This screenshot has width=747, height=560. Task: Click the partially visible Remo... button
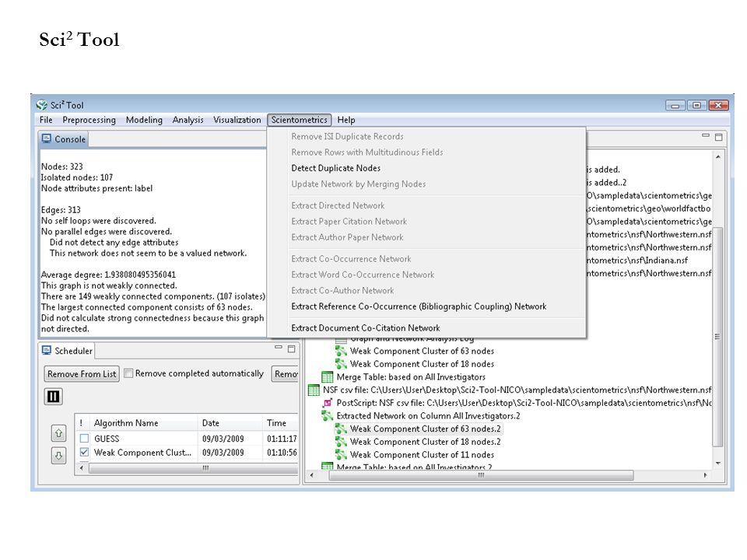(x=286, y=374)
